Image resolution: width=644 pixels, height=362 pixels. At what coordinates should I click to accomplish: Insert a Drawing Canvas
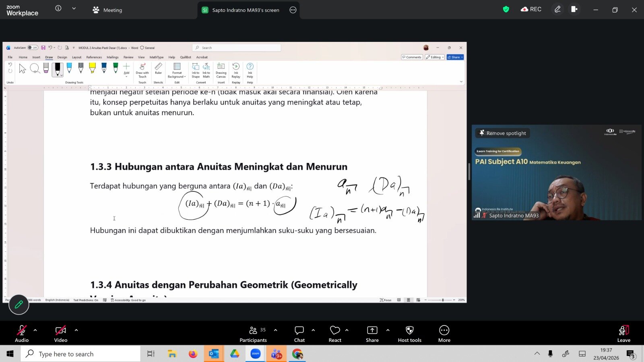point(221,70)
